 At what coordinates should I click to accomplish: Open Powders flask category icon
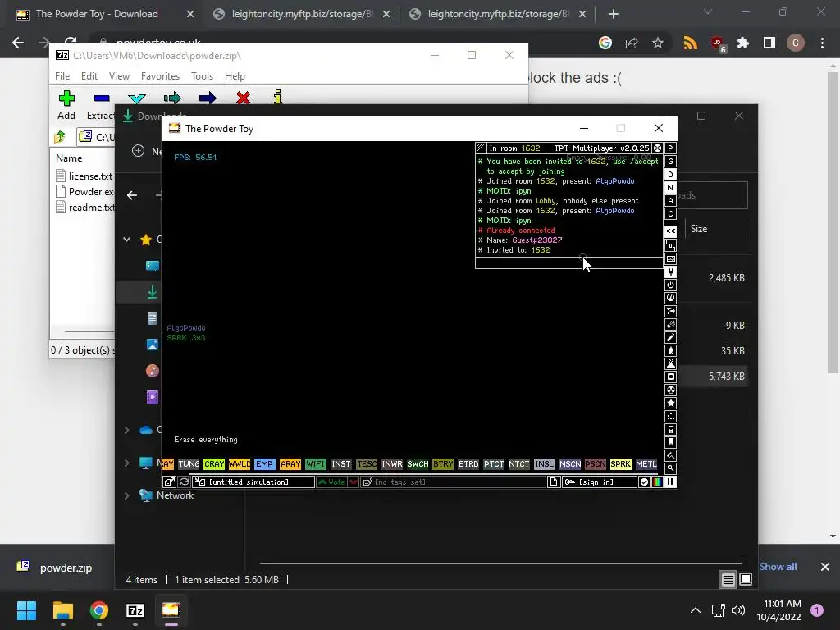pyautogui.click(x=670, y=363)
